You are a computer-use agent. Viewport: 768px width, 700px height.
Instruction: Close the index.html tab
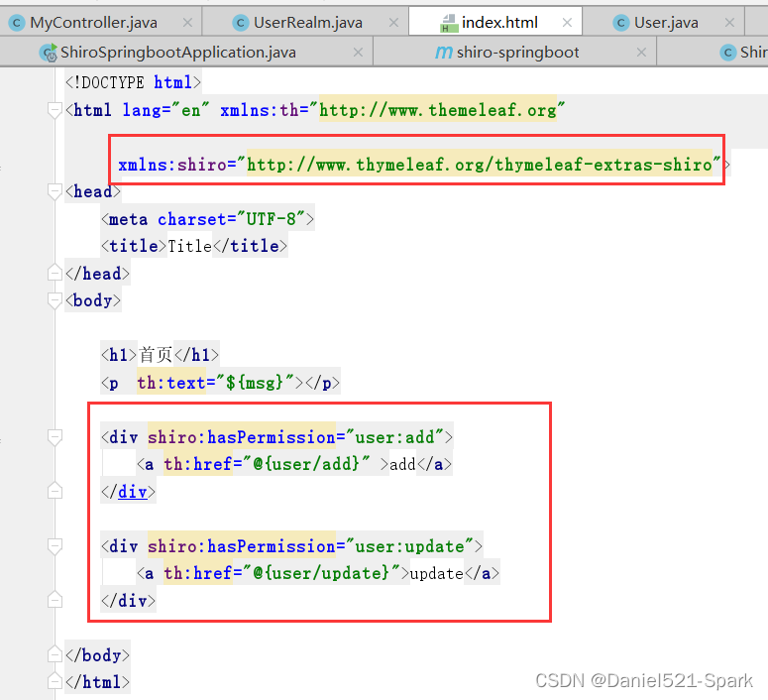pos(567,23)
